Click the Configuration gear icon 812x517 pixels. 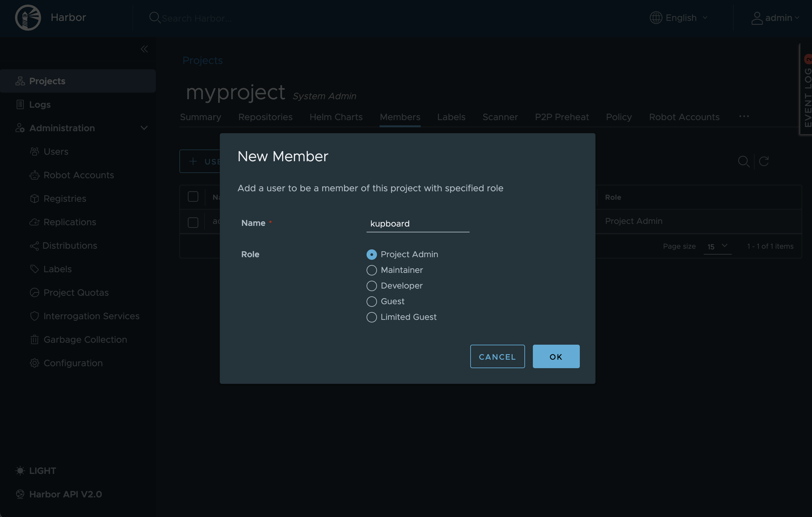(34, 363)
